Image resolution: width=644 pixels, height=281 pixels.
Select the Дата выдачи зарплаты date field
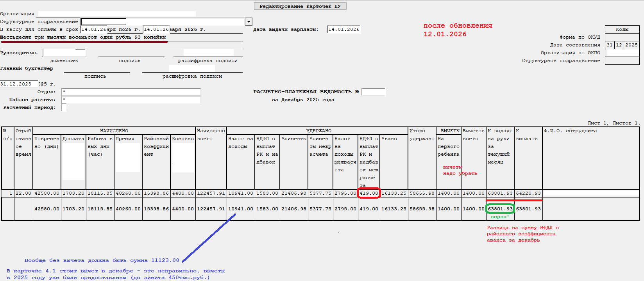pyautogui.click(x=343, y=29)
